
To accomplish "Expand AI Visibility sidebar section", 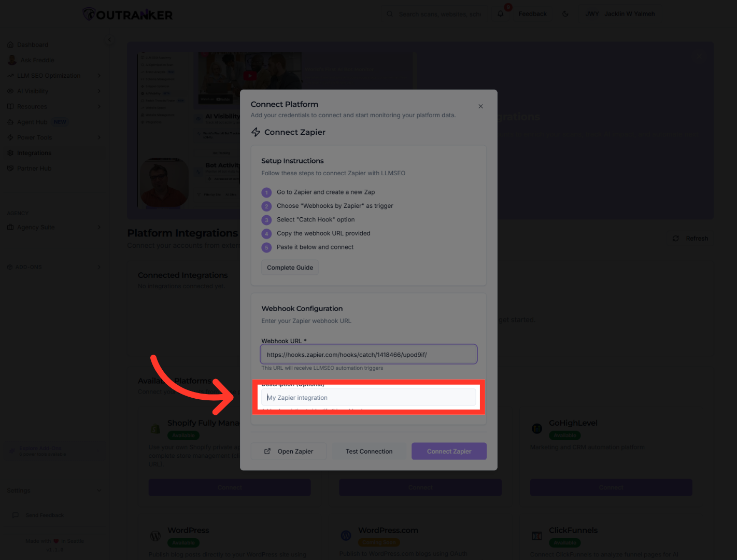I will click(99, 91).
